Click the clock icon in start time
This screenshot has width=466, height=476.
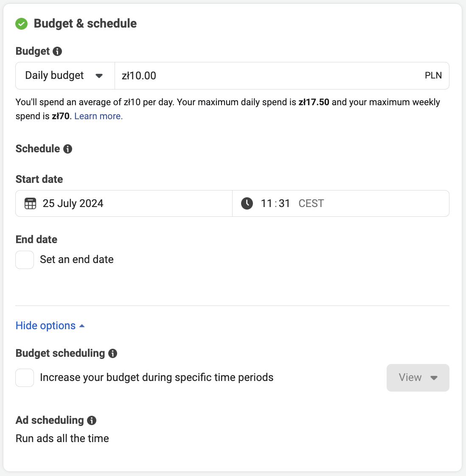click(247, 204)
